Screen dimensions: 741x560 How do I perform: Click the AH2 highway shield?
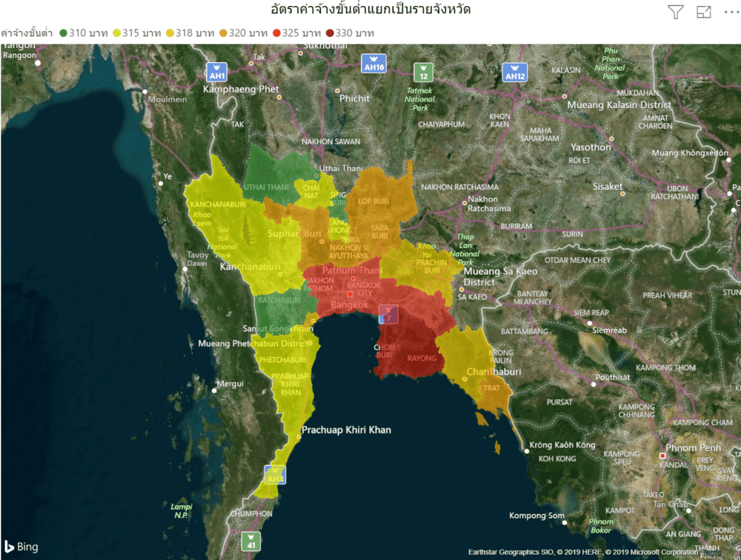pyautogui.click(x=275, y=475)
